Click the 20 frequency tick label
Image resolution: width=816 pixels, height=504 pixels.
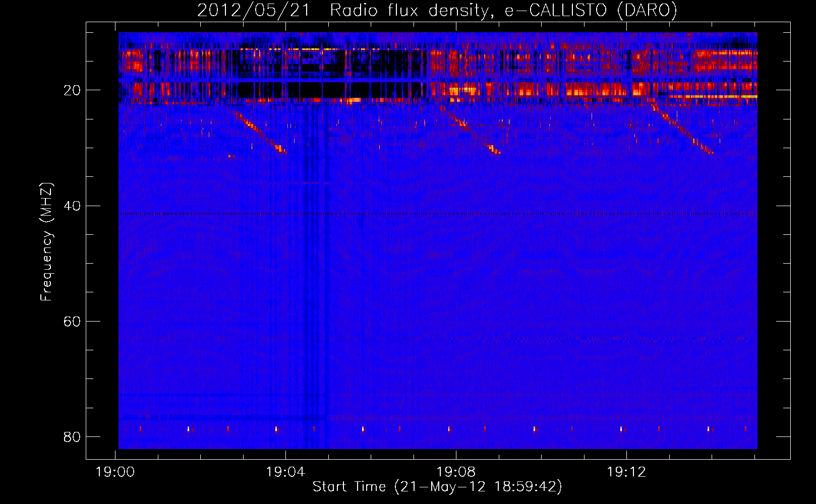tap(72, 90)
